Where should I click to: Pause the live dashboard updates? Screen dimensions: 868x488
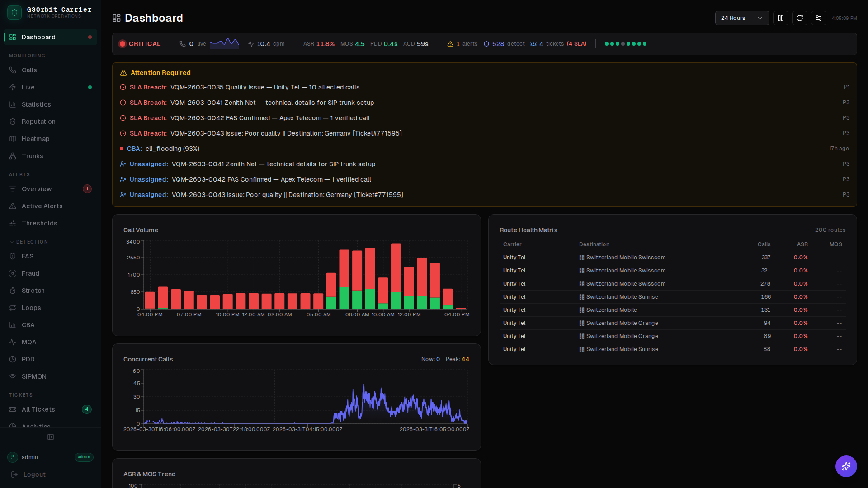pyautogui.click(x=781, y=18)
